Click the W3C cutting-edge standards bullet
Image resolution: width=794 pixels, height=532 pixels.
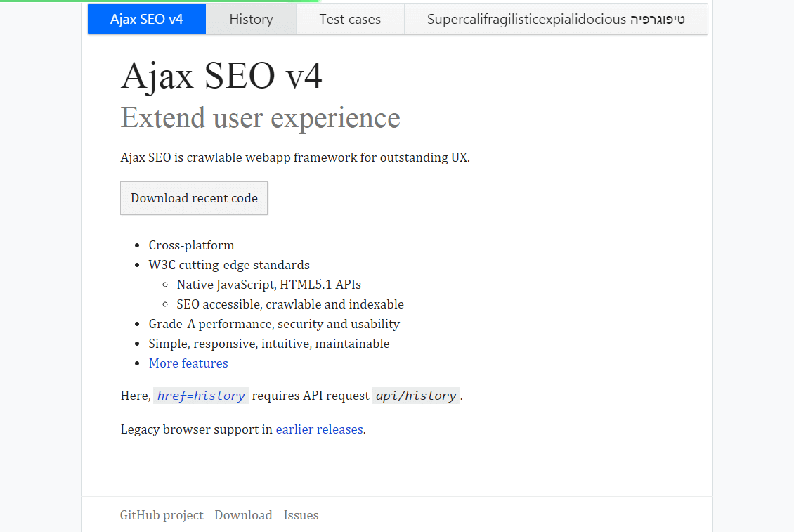pyautogui.click(x=229, y=264)
